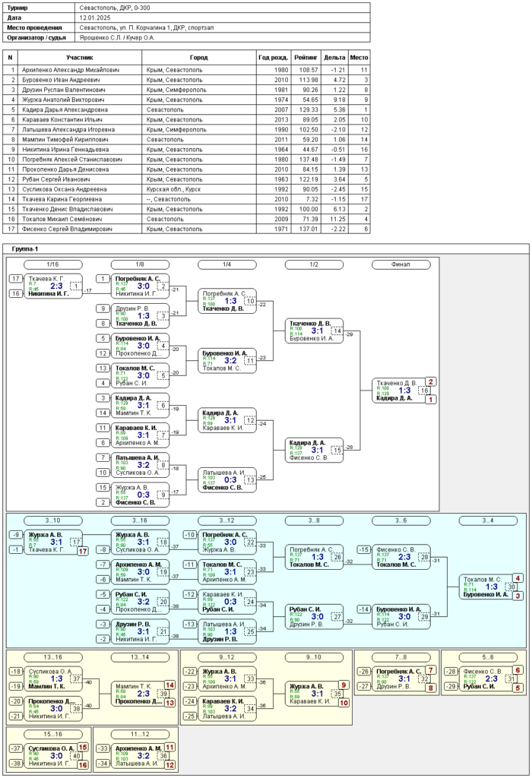Click participant 'Погребняк Алексей Станиславович' in table

click(72, 160)
